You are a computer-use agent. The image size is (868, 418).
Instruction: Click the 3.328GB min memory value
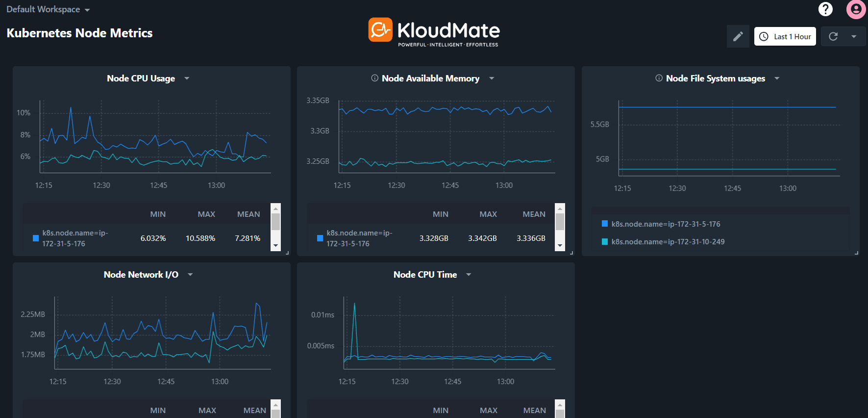tap(434, 238)
